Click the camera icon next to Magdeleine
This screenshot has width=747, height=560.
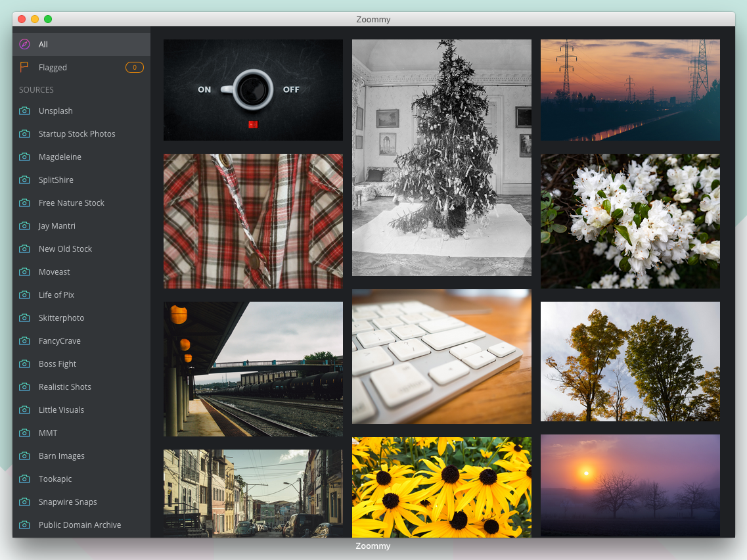[24, 157]
